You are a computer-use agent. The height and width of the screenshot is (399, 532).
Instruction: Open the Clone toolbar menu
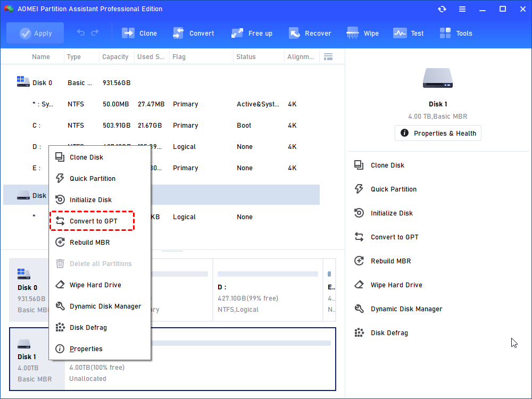pos(139,33)
